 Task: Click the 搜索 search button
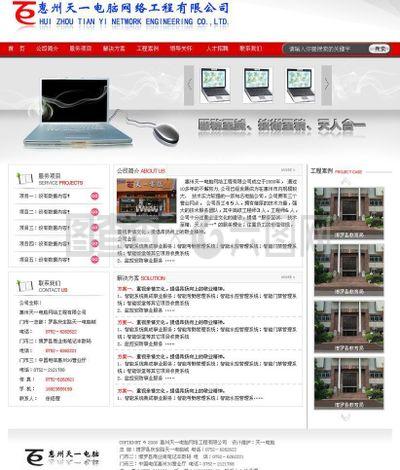click(379, 49)
